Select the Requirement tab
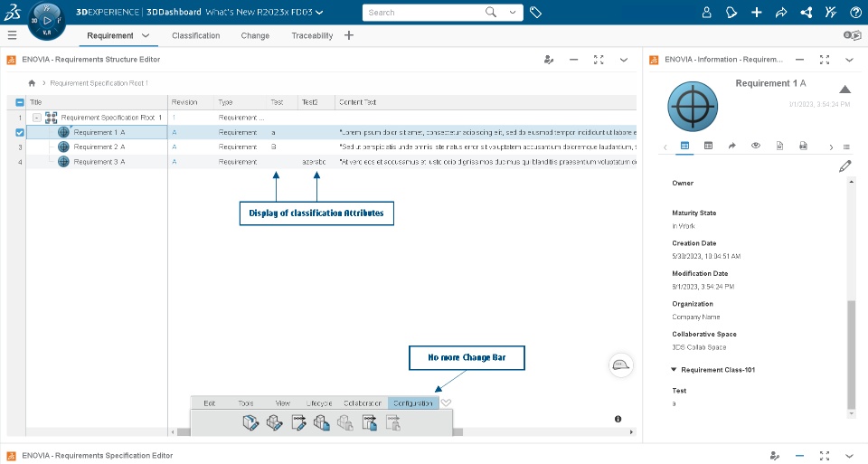The height and width of the screenshot is (464, 868). [110, 35]
